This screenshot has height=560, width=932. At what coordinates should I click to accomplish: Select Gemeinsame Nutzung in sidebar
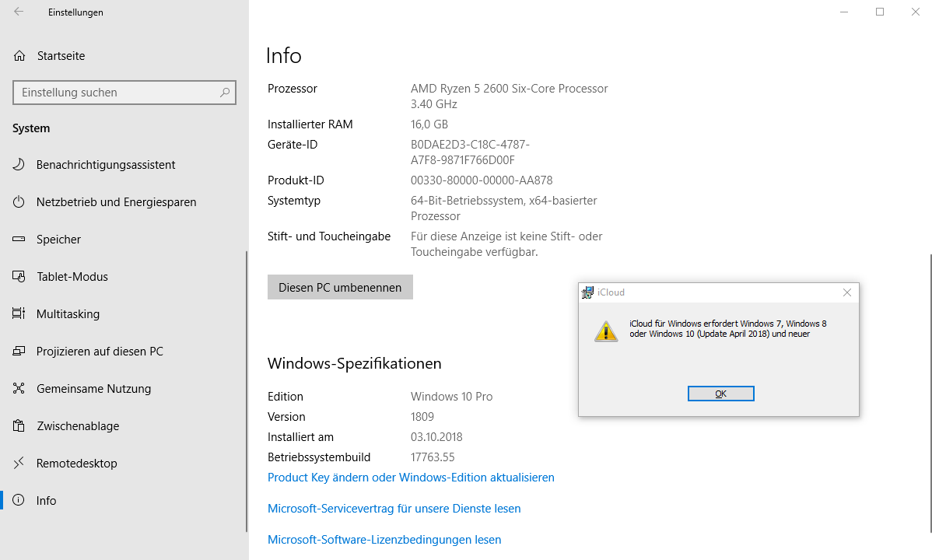93,389
